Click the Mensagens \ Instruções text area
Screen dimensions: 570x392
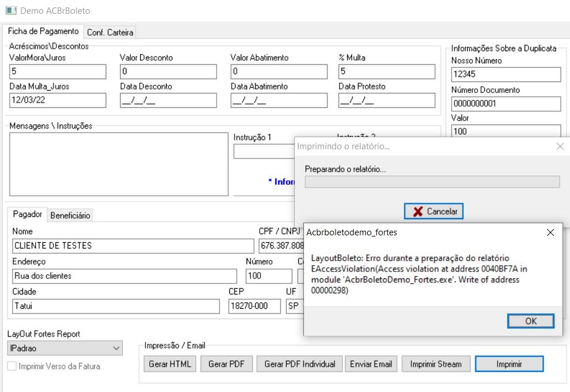[119, 164]
